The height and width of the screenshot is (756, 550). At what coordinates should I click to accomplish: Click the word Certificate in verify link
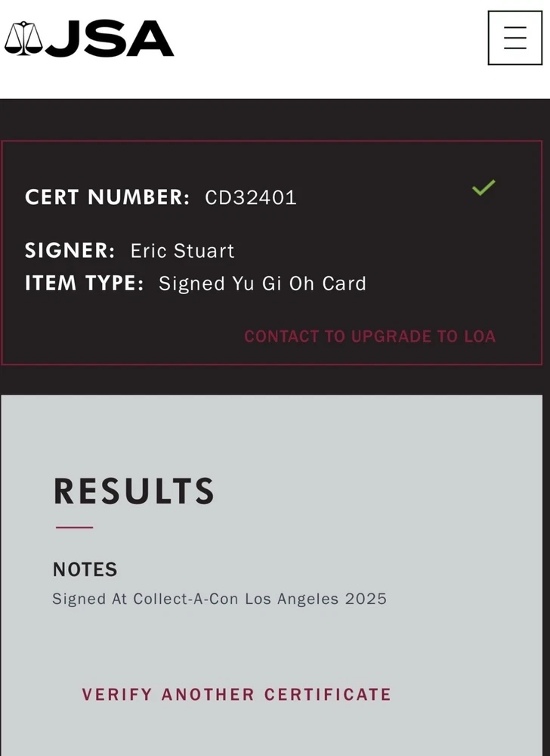pyautogui.click(x=328, y=694)
